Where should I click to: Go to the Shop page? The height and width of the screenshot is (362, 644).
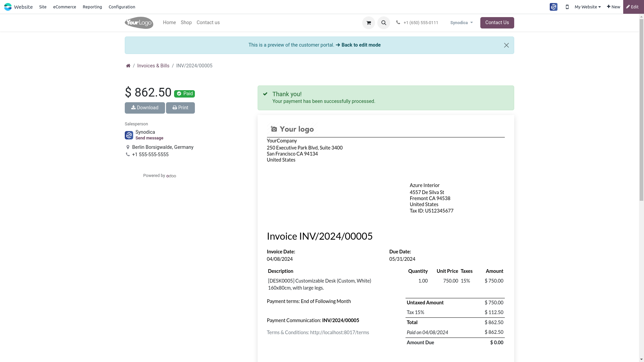(186, 22)
